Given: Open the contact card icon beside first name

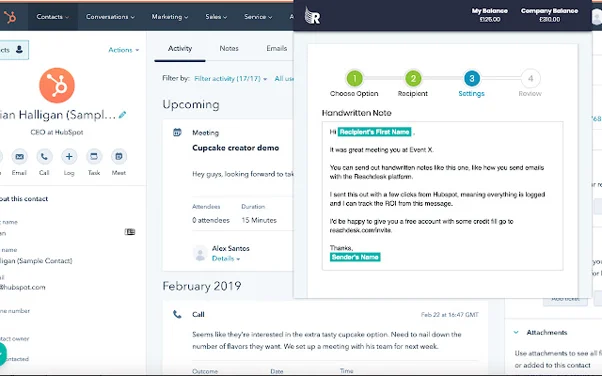Looking at the screenshot, I should [130, 232].
